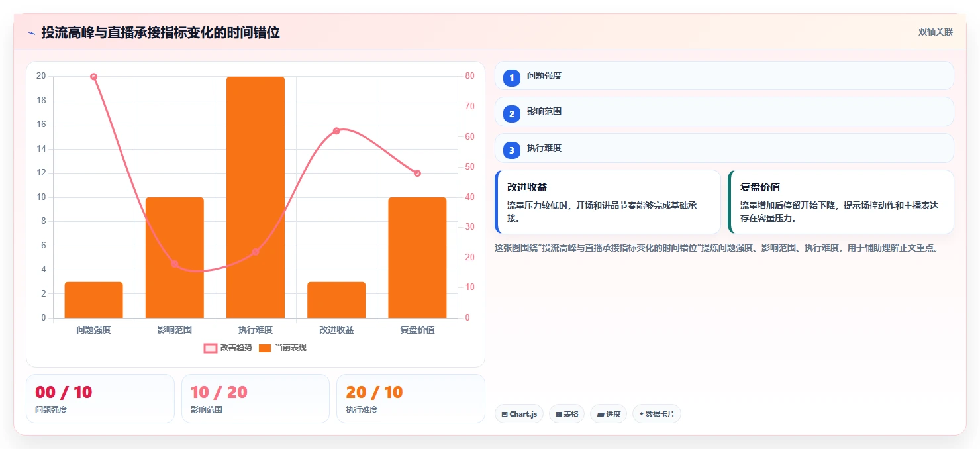Image resolution: width=980 pixels, height=449 pixels.
Task: Click the orange bar for 影响范围
Action: [x=175, y=258]
